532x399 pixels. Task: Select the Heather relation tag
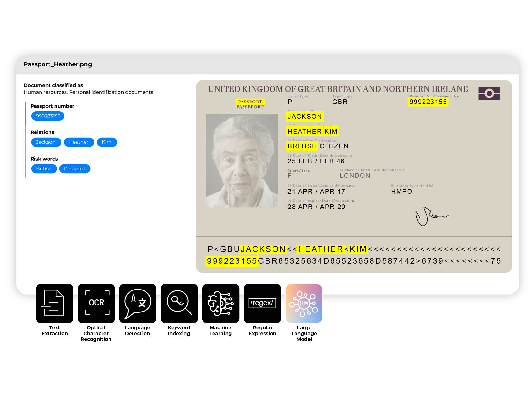coord(79,142)
